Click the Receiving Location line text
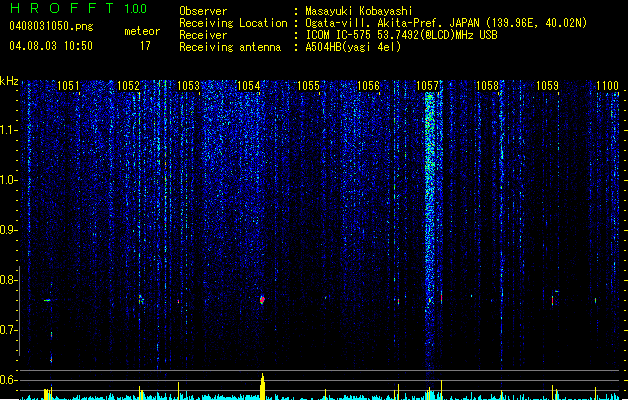Viewport: 629px width, 400px height. click(383, 23)
